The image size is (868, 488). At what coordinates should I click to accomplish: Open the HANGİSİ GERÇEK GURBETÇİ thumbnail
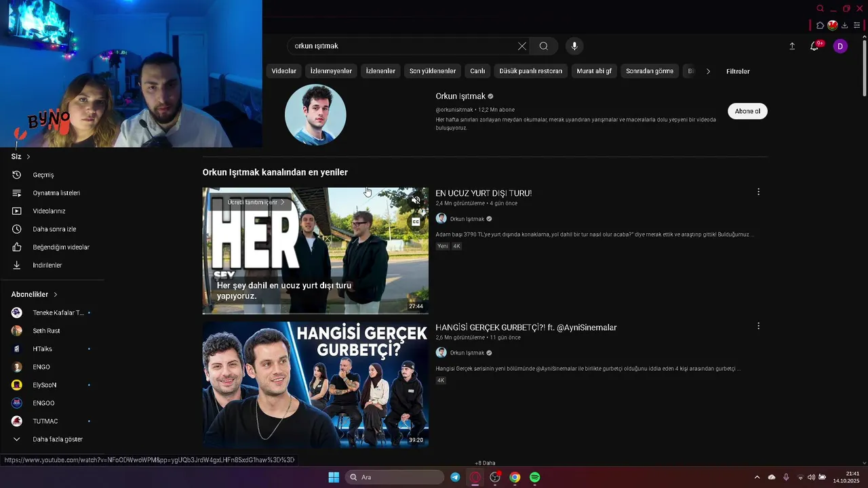click(x=315, y=384)
